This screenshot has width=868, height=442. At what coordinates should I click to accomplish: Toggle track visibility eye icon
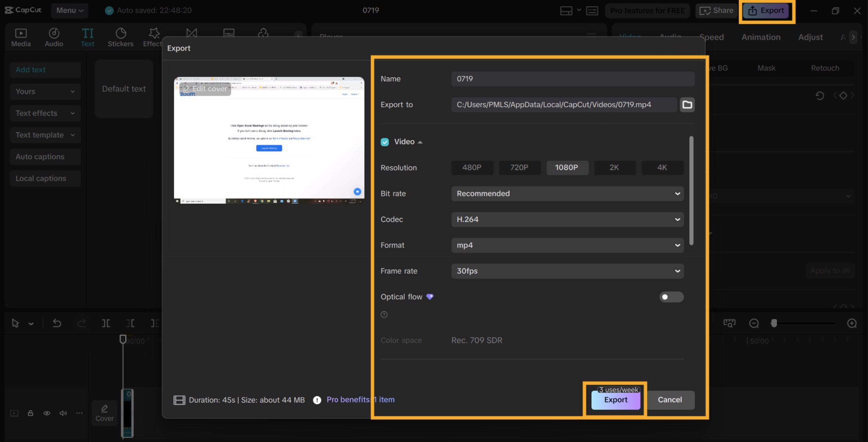[47, 413]
